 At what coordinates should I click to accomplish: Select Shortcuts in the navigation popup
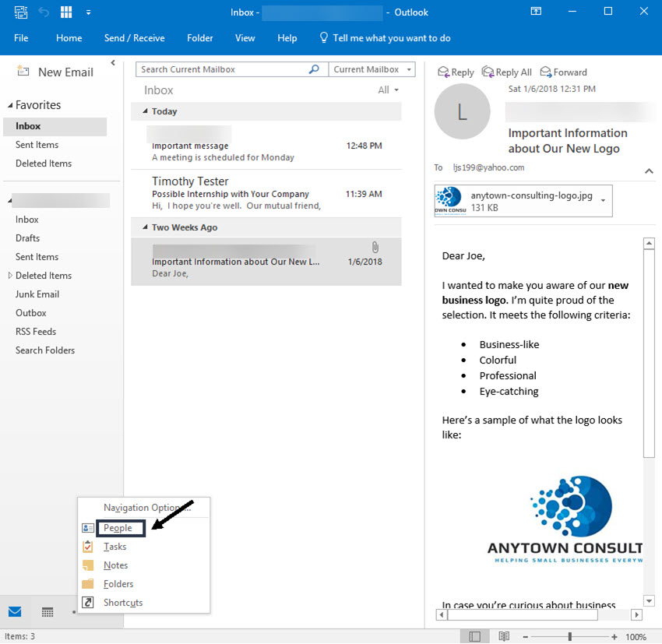click(121, 602)
